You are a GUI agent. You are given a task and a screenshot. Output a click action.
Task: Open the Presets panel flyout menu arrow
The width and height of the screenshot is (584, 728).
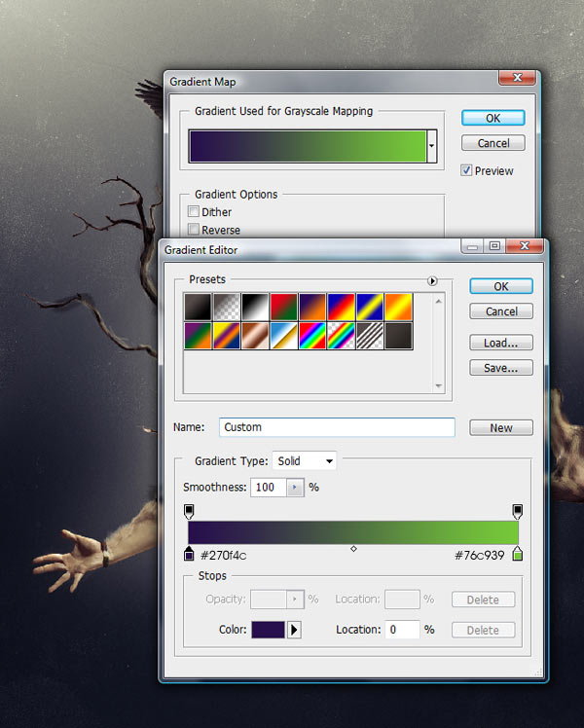point(432,281)
